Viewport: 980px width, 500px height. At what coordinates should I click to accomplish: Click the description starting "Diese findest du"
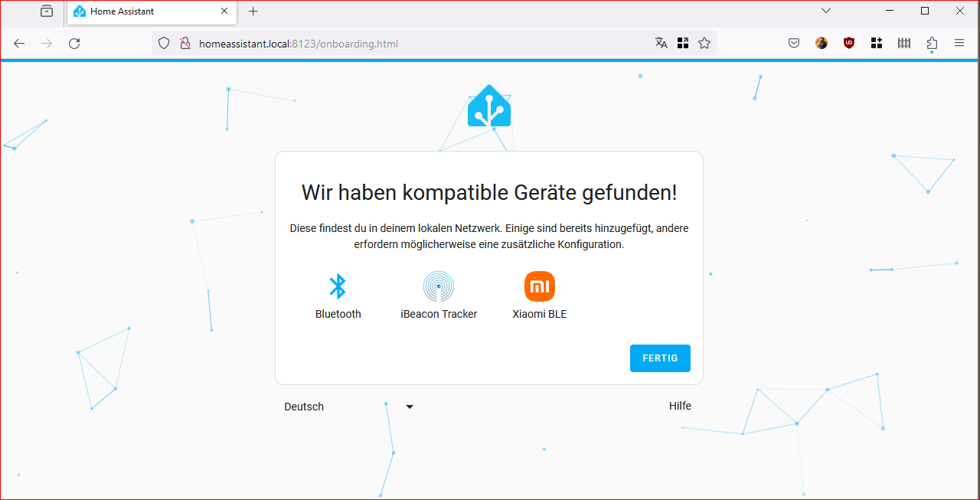tap(489, 237)
